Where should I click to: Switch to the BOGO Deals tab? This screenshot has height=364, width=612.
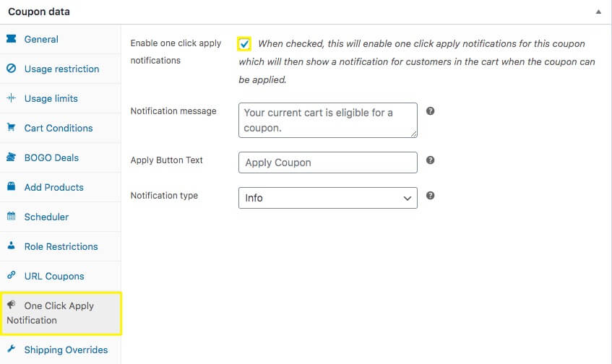tap(51, 157)
